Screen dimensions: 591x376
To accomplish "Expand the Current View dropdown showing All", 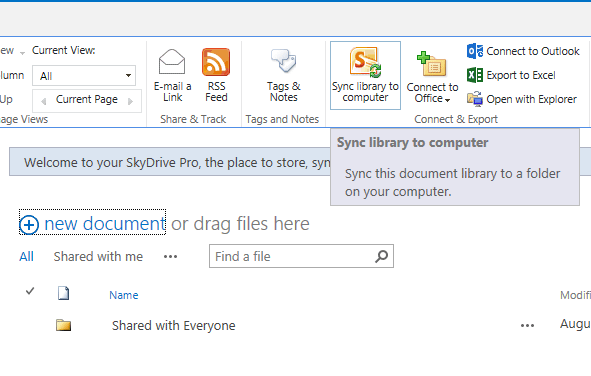I will pos(84,76).
